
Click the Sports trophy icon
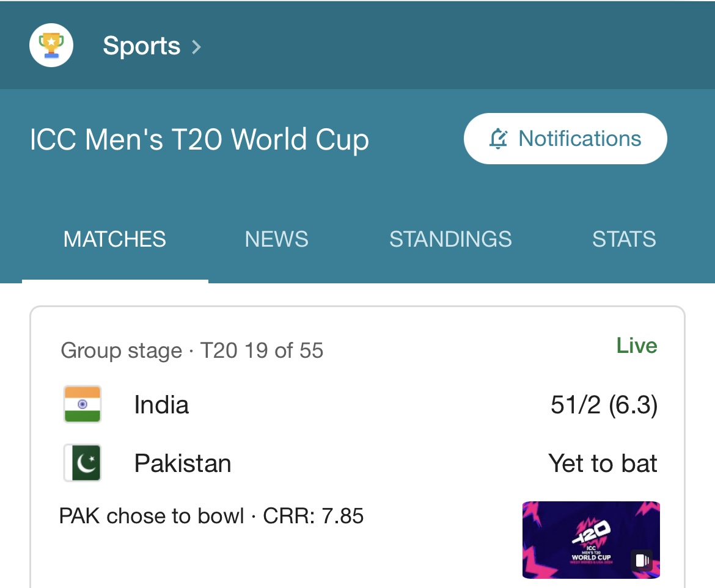tap(51, 45)
